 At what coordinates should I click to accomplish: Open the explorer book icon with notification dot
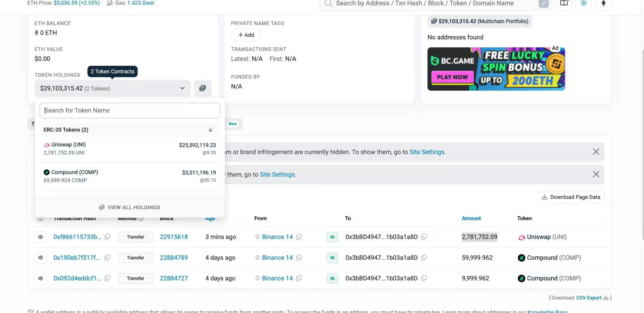564,3
